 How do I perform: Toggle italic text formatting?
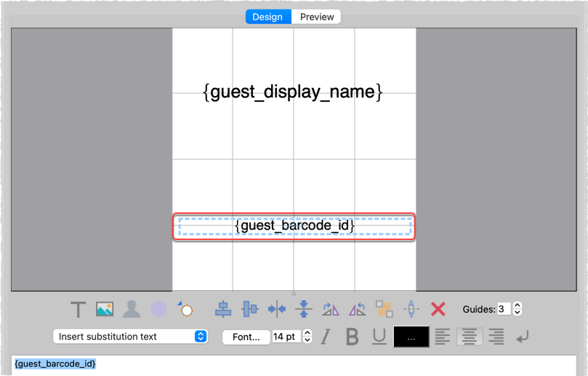point(326,337)
